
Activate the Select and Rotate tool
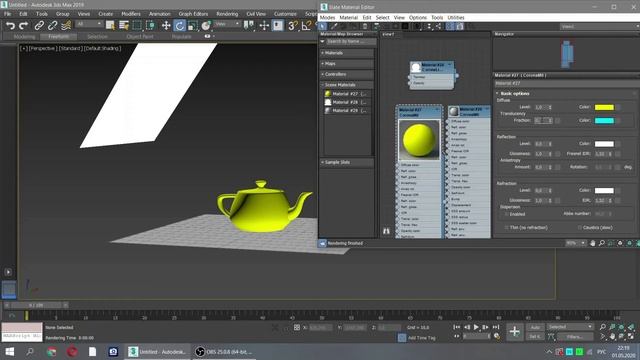click(180, 26)
